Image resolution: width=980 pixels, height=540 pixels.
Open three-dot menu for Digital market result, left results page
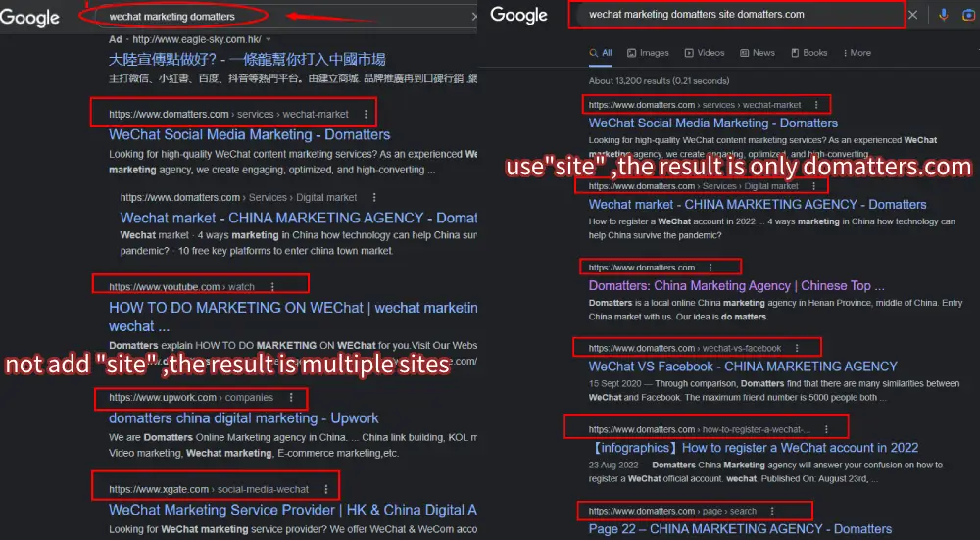pyautogui.click(x=374, y=198)
